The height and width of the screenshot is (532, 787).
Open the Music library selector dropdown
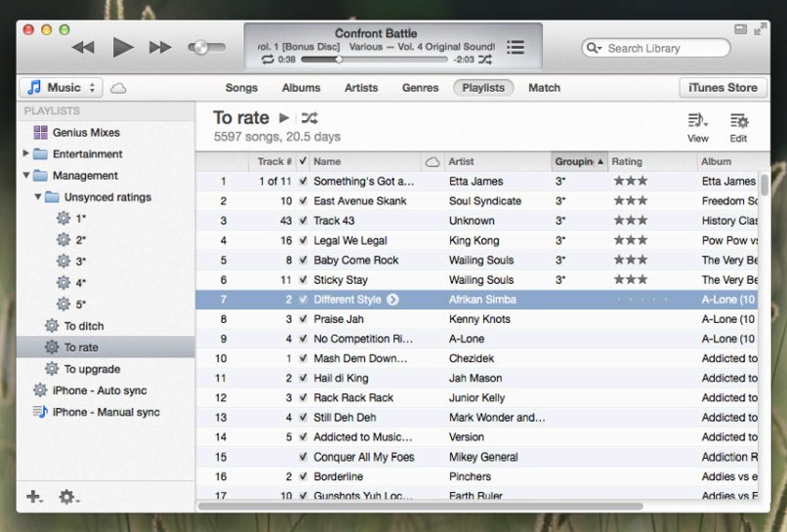(x=62, y=87)
